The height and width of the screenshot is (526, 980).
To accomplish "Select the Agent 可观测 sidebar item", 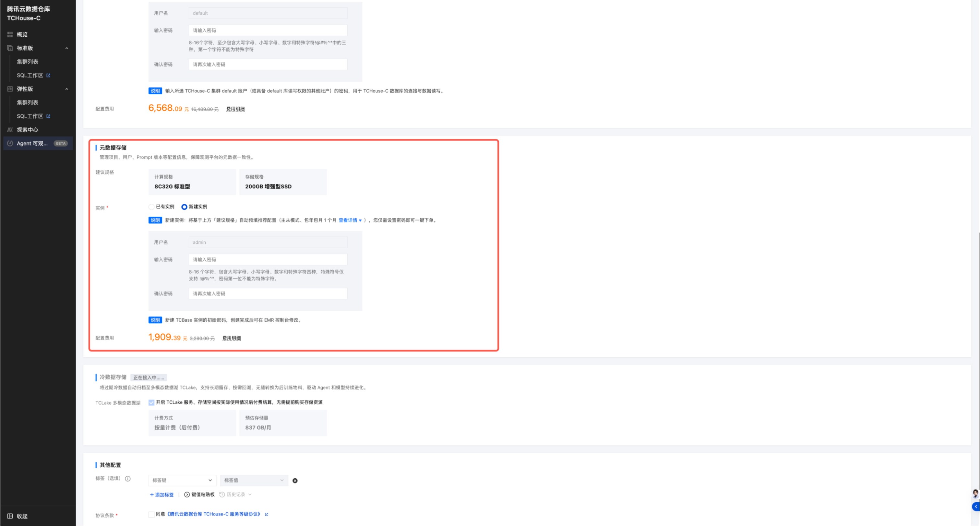I will pos(38,143).
